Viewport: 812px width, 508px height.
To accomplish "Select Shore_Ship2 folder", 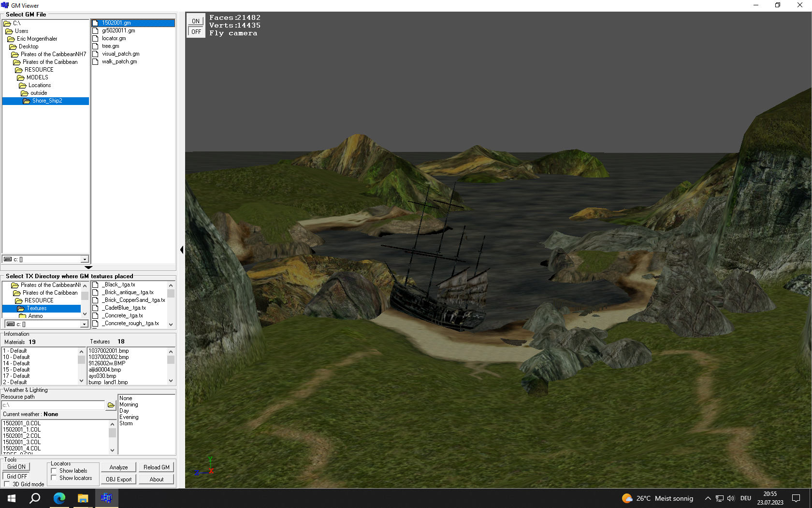I will (47, 101).
